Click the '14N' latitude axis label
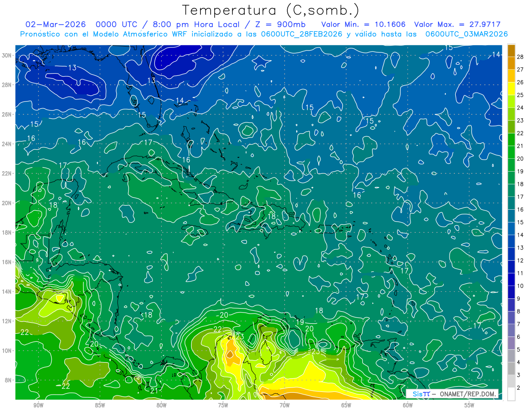Screen dimensions: 532x411 click(x=8, y=291)
